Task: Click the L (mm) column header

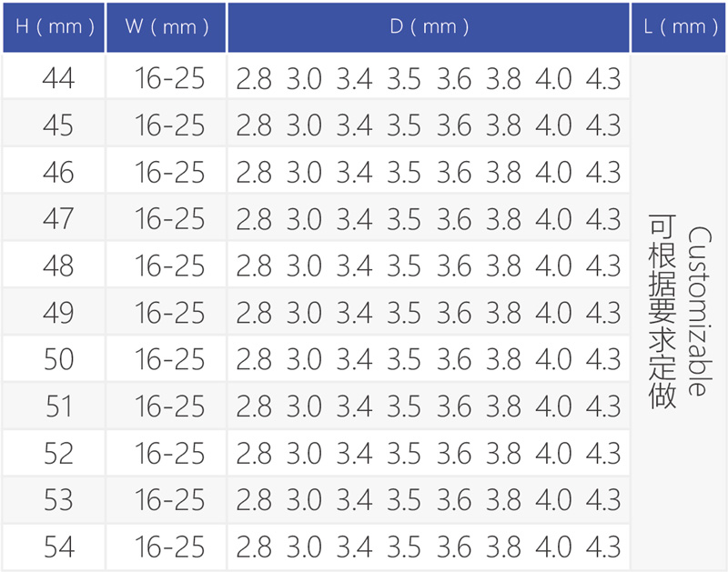Action: (x=679, y=26)
